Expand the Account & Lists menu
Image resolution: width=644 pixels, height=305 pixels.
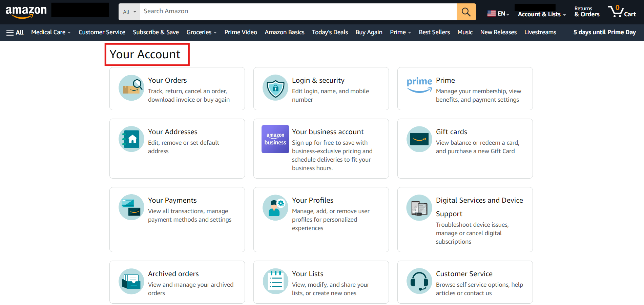click(542, 14)
